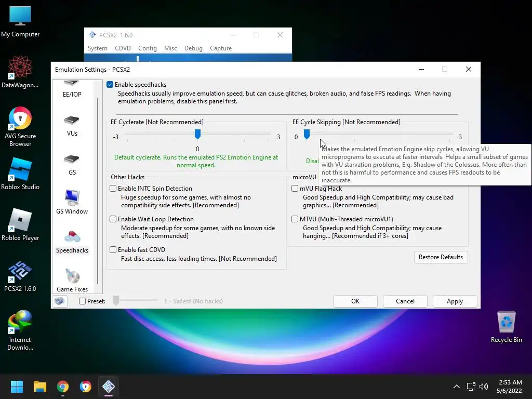Open AVG Secure Browser desktop shortcut
Viewport: 532px width, 399px height.
pyautogui.click(x=20, y=127)
